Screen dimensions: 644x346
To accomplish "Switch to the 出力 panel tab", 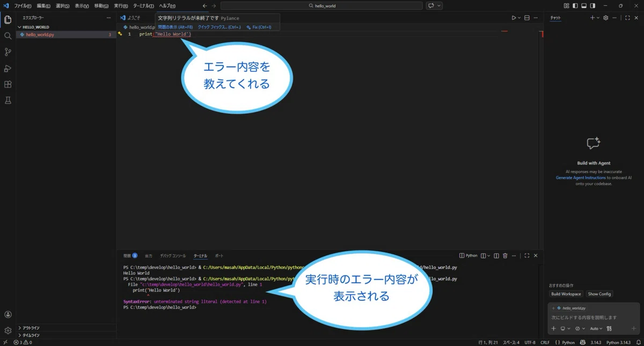I will pos(149,256).
